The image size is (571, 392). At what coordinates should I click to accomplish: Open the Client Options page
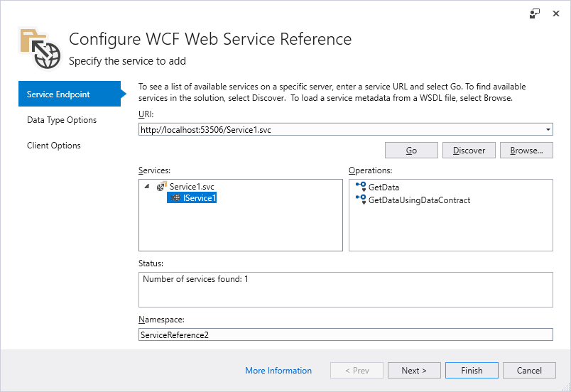coord(54,146)
